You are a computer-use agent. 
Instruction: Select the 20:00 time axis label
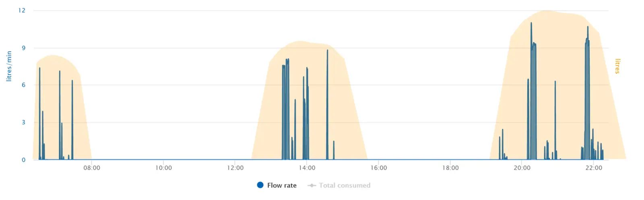522,168
